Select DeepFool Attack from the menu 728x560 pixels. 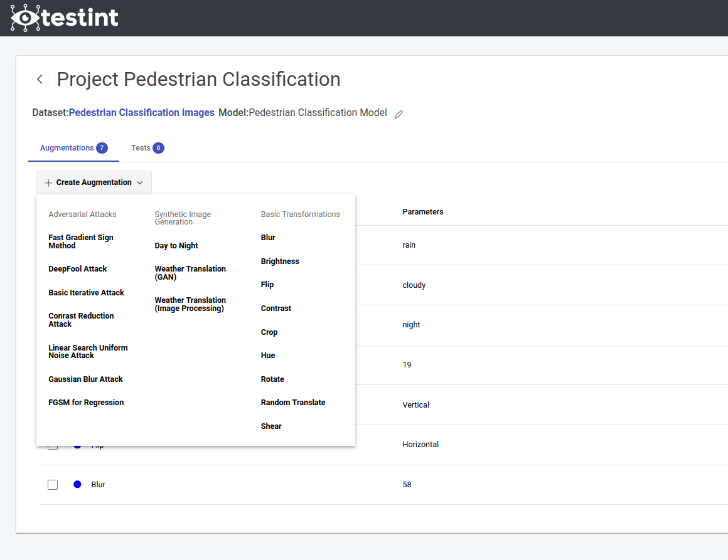[78, 269]
